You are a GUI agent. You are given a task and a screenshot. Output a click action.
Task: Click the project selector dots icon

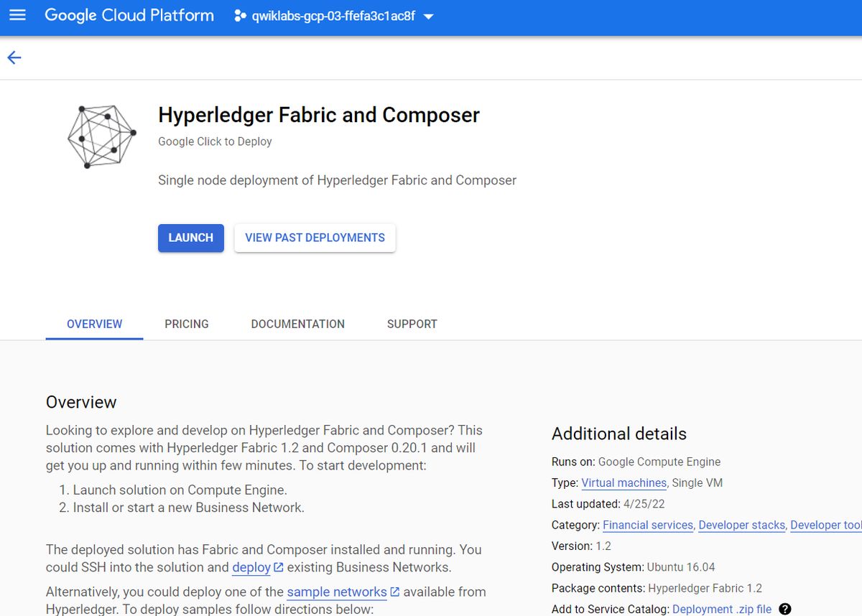pos(241,15)
